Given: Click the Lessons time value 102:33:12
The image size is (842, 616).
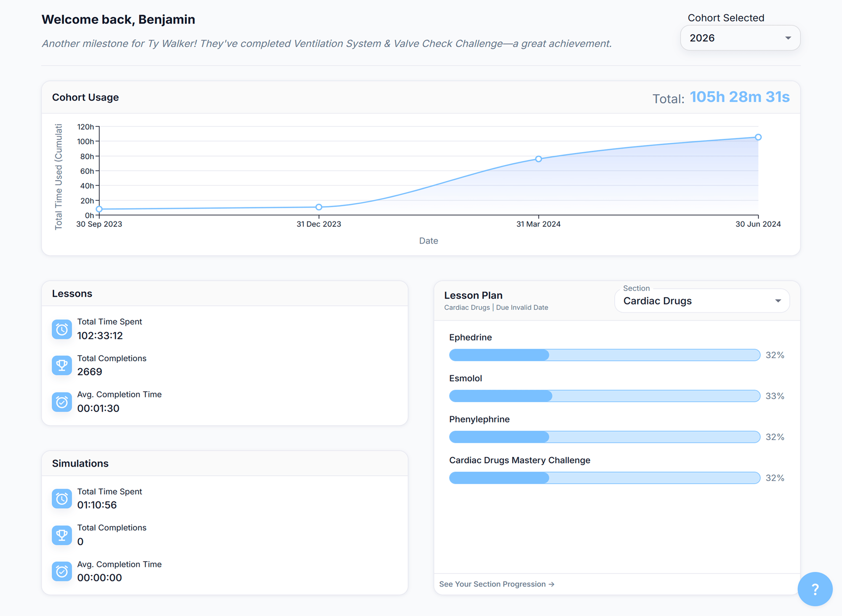Looking at the screenshot, I should [x=100, y=336].
